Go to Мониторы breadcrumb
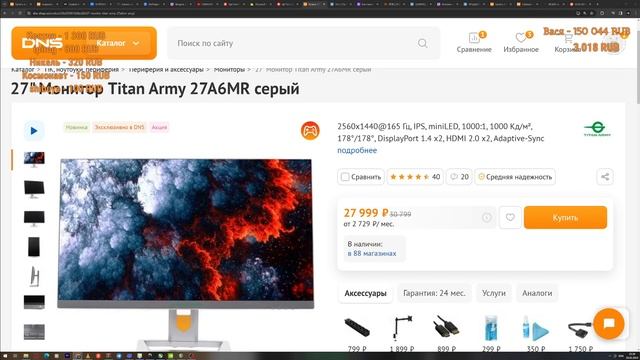The width and height of the screenshot is (640, 360). 229,69
